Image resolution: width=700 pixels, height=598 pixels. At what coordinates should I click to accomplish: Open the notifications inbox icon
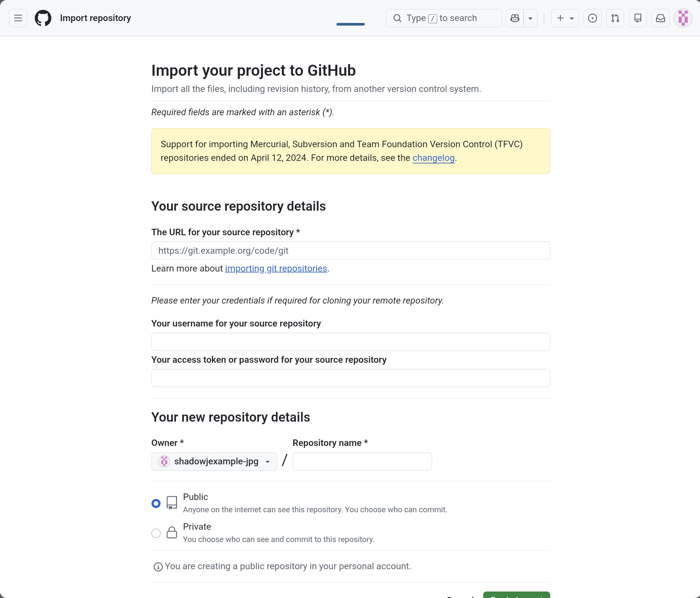pyautogui.click(x=660, y=18)
